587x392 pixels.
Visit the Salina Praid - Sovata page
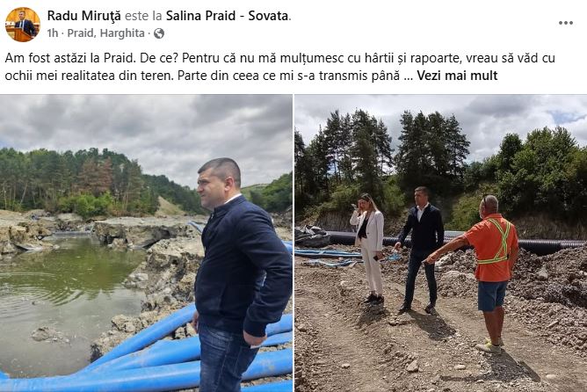(228, 16)
